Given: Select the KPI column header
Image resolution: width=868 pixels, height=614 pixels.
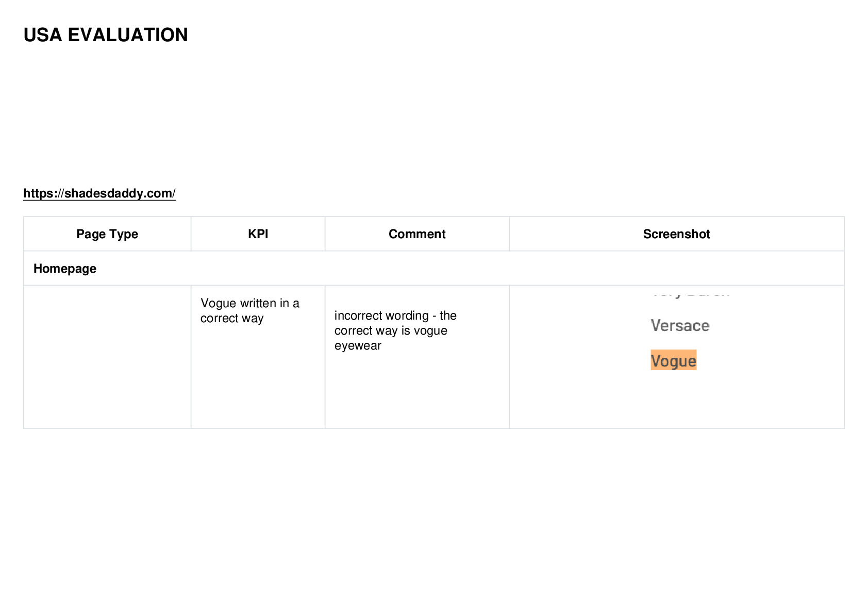Looking at the screenshot, I should [x=258, y=234].
